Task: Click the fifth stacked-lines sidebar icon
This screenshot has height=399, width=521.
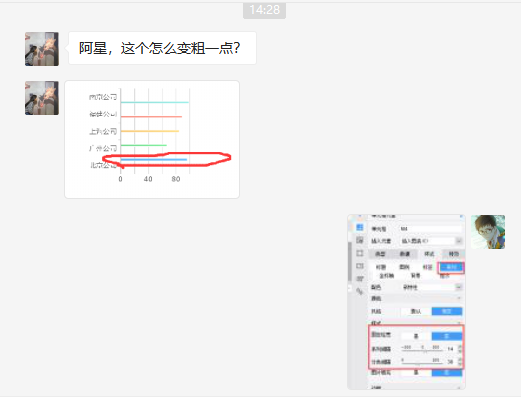Action: 360,279
